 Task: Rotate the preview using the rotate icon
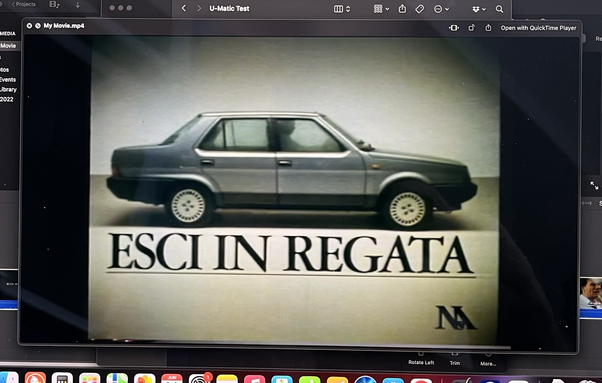(471, 28)
